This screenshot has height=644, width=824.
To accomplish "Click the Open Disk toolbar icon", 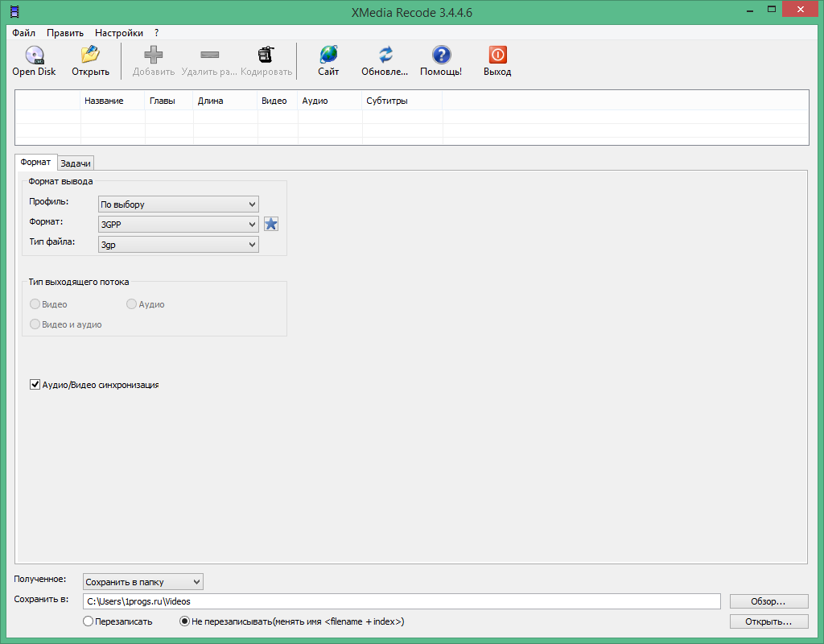I will pyautogui.click(x=34, y=56).
